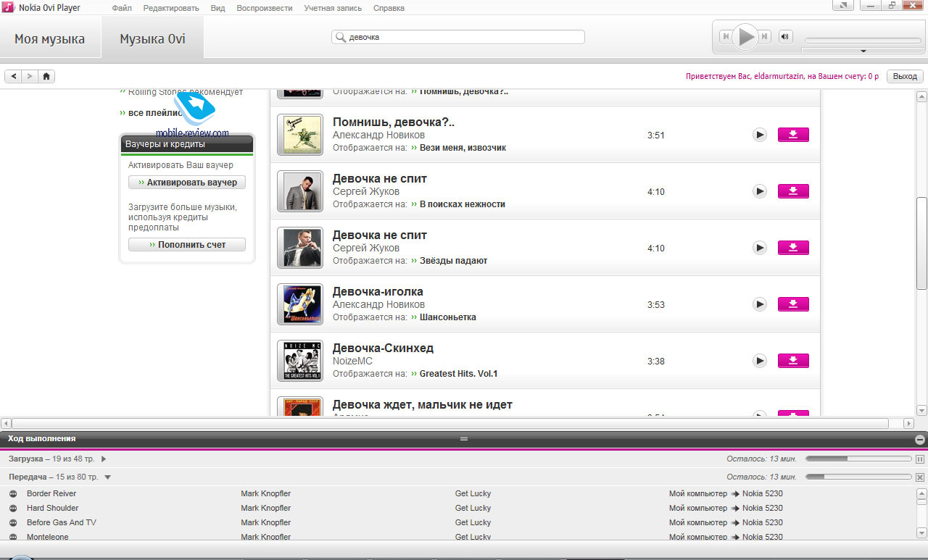Open the Воспроизвести menu
Viewport: 928px width, 560px height.
click(x=265, y=8)
